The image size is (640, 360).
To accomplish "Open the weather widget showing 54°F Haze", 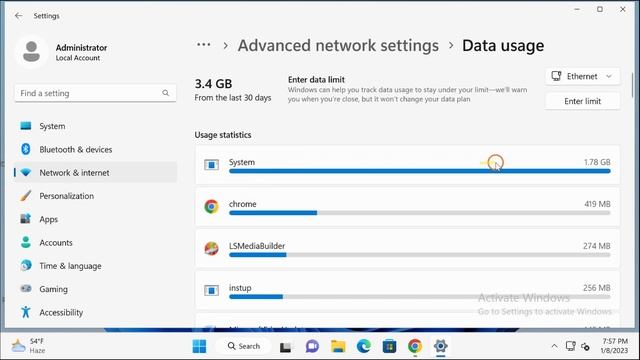I will (29, 346).
